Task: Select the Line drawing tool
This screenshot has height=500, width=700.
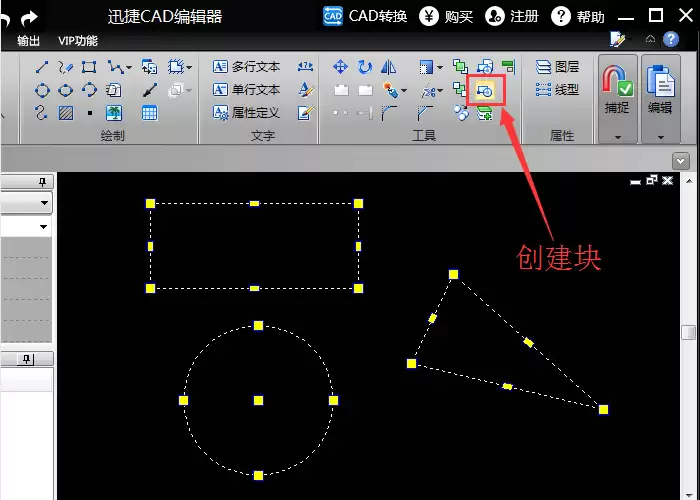Action: click(42, 67)
